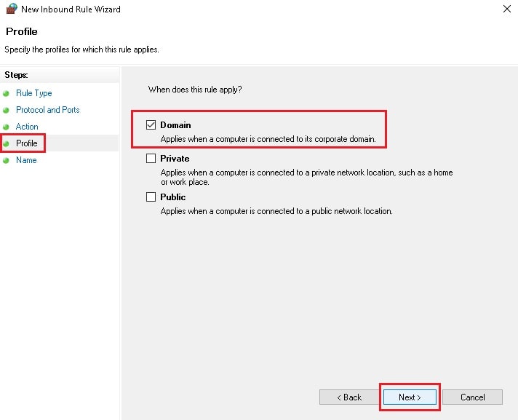The width and height of the screenshot is (518, 420).
Task: Click the Domain label text
Action: point(175,125)
